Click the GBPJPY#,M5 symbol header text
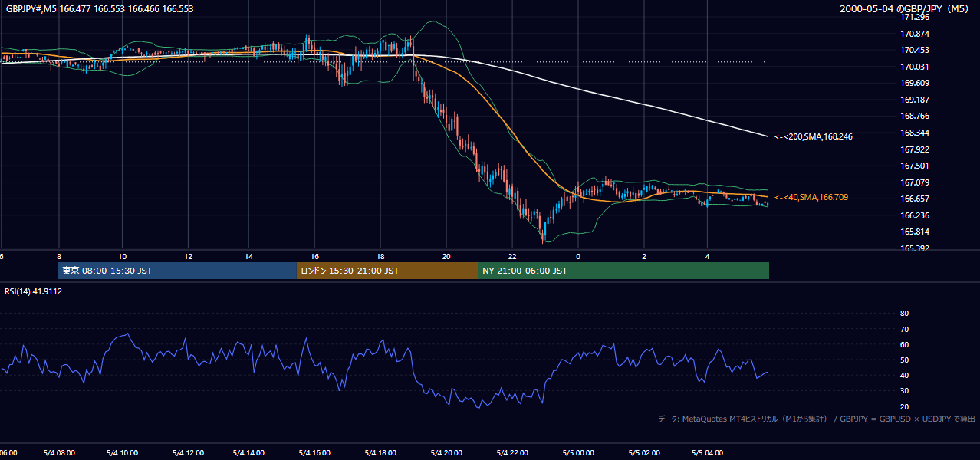980x460 pixels. (x=99, y=9)
